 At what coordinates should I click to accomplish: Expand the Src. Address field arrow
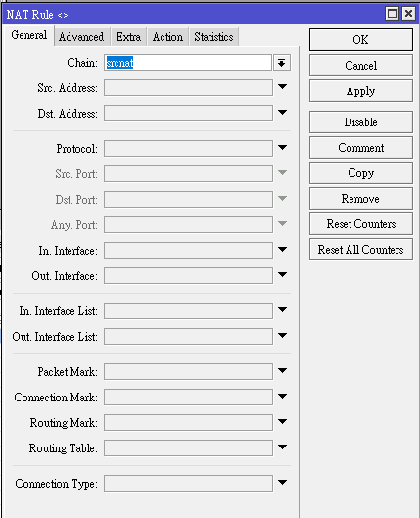[x=282, y=87]
